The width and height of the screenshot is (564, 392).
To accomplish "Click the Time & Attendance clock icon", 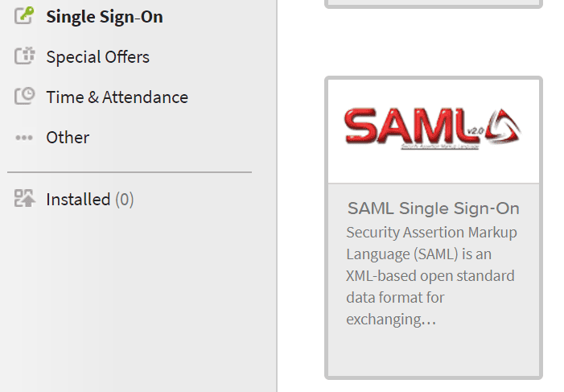I will coord(24,96).
